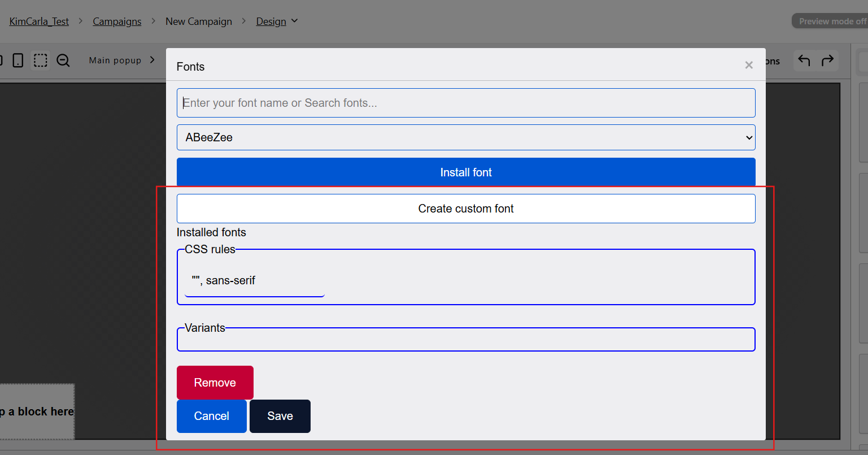The image size is (868, 455).
Task: Open the KimCarla_Test breadcrumb link
Action: click(x=39, y=21)
